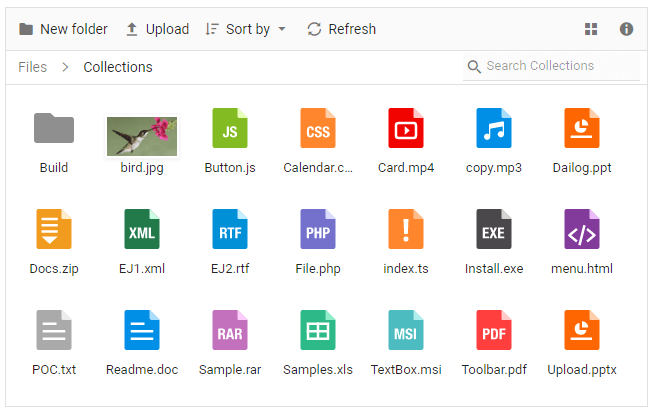Screen dimensions: 655x414
Task: Click the New folder button
Action: pyautogui.click(x=63, y=29)
